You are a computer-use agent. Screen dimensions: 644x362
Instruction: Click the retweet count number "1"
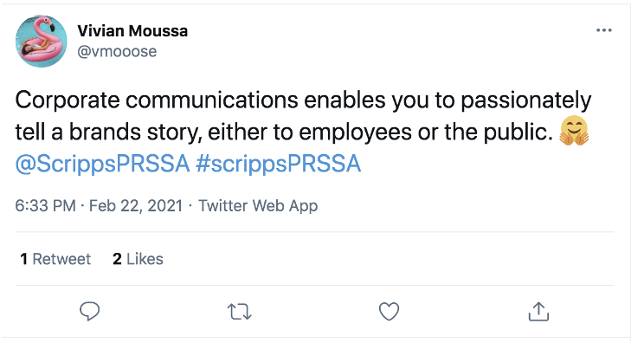pyautogui.click(x=23, y=258)
